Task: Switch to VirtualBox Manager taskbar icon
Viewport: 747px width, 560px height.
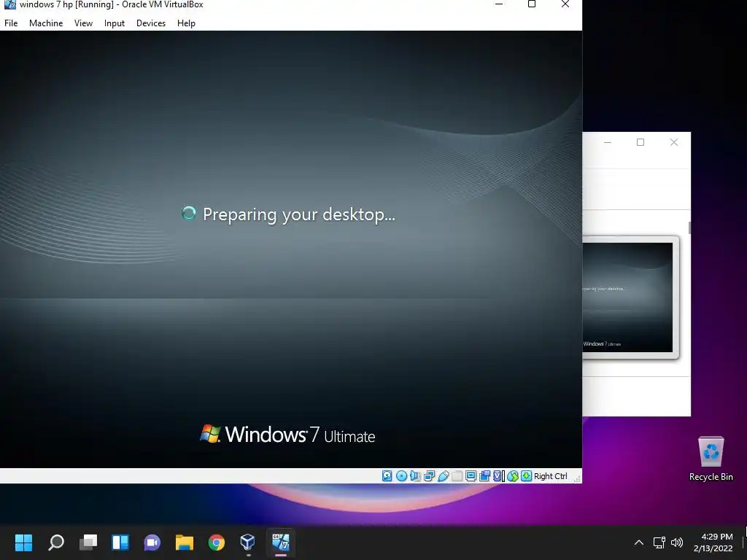Action: point(248,542)
